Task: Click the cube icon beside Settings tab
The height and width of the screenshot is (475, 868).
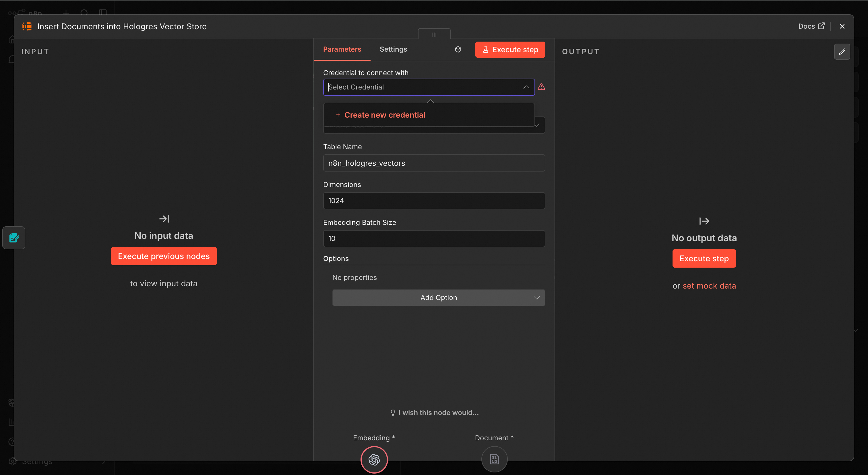Action: click(x=458, y=50)
